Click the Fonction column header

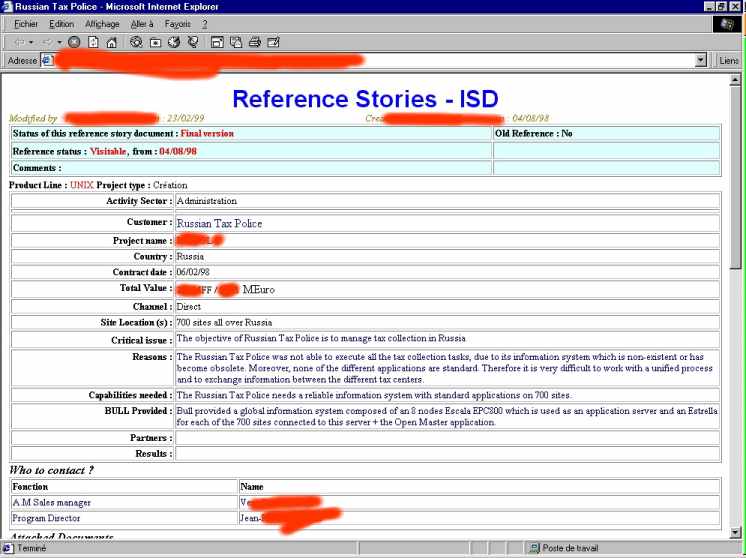[x=30, y=487]
